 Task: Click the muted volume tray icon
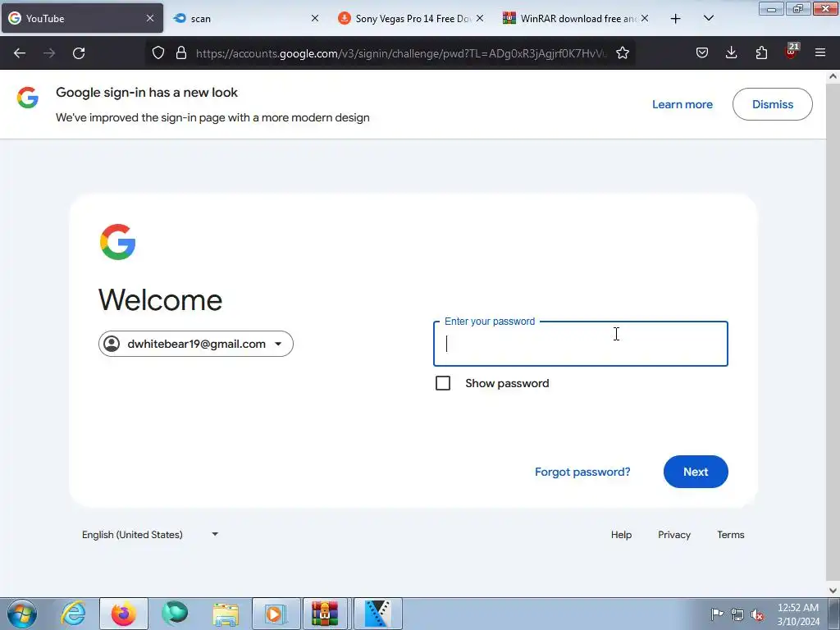(x=757, y=614)
